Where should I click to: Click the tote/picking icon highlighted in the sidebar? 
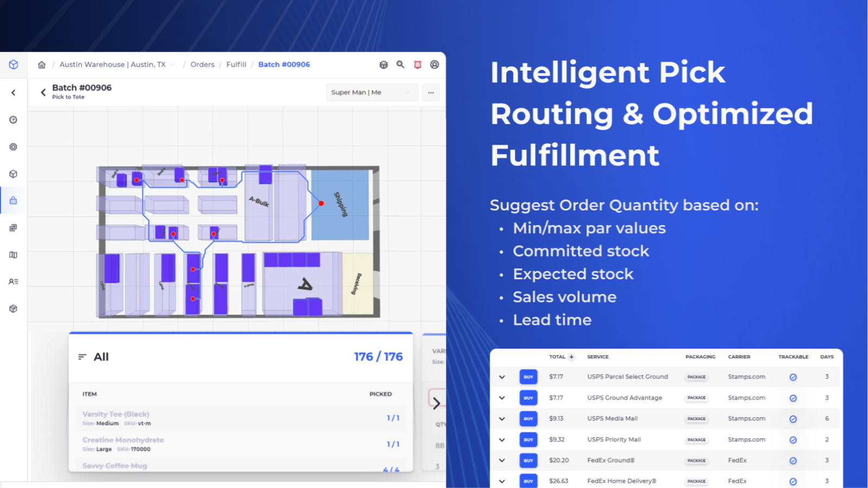tap(14, 200)
